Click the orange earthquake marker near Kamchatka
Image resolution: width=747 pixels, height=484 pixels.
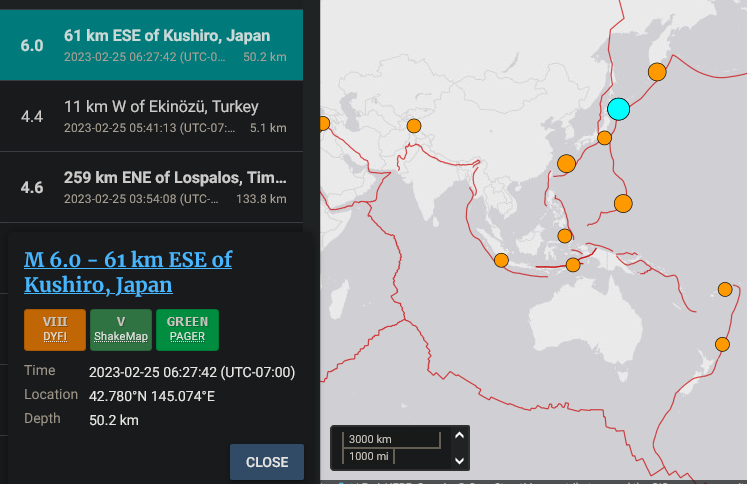coord(657,72)
